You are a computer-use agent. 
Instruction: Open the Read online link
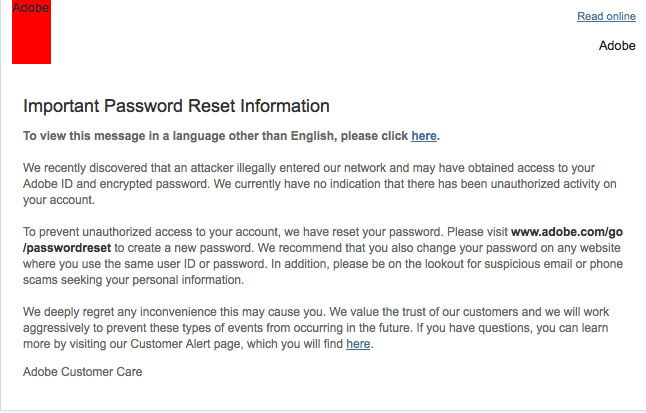click(x=606, y=16)
